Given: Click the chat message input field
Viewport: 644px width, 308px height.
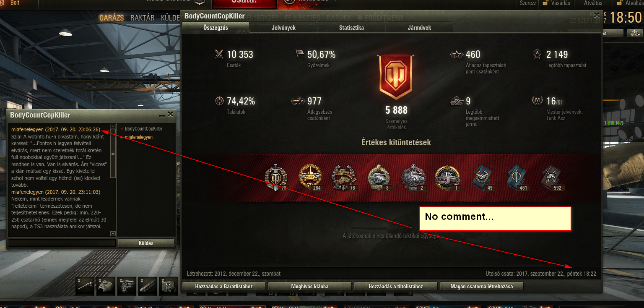Looking at the screenshot, I should pyautogui.click(x=62, y=243).
